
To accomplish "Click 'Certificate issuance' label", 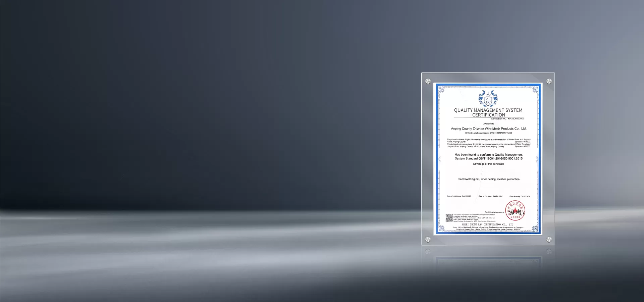I will [494, 212].
